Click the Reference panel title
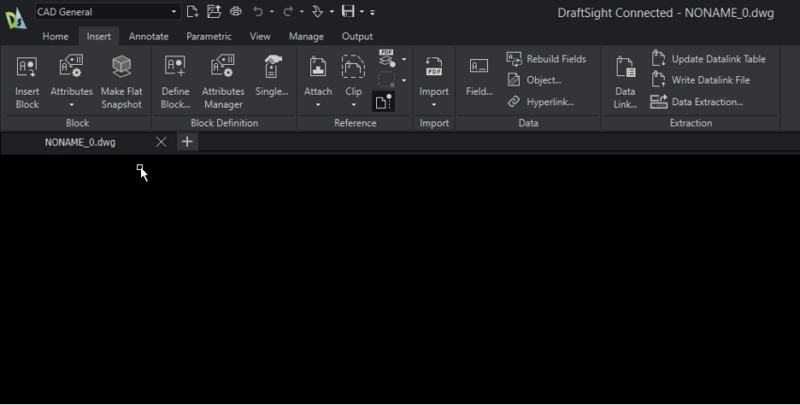 (355, 123)
